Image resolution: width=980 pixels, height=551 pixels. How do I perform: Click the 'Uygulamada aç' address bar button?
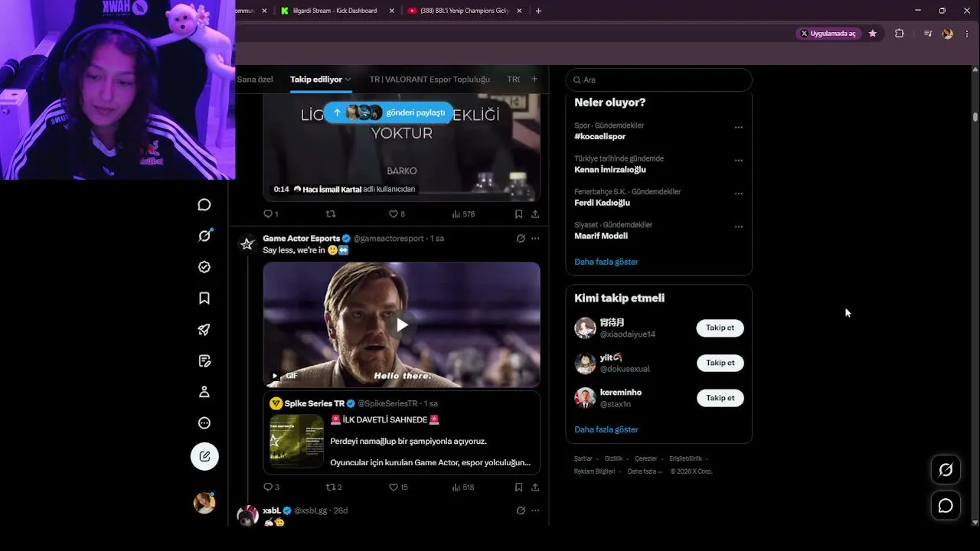coord(828,34)
